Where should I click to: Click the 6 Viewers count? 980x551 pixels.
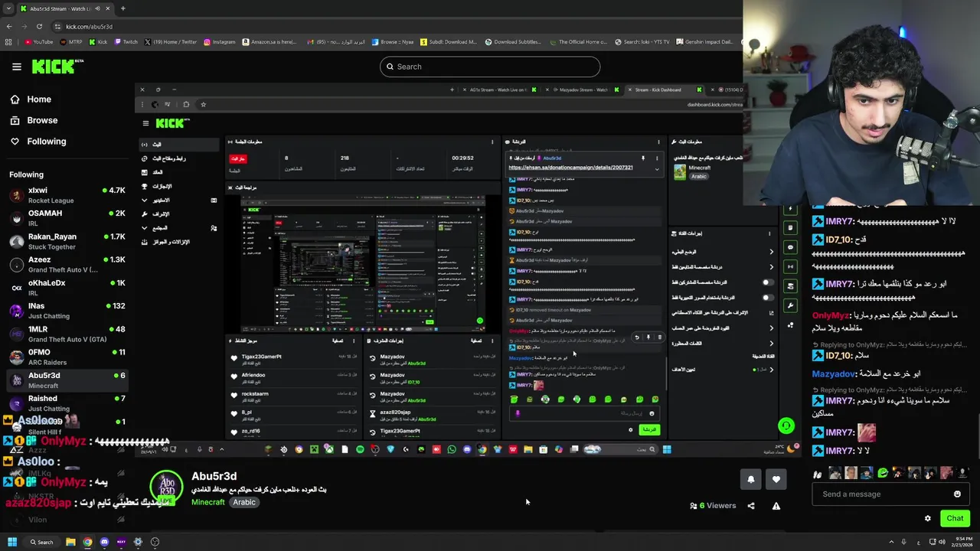713,506
